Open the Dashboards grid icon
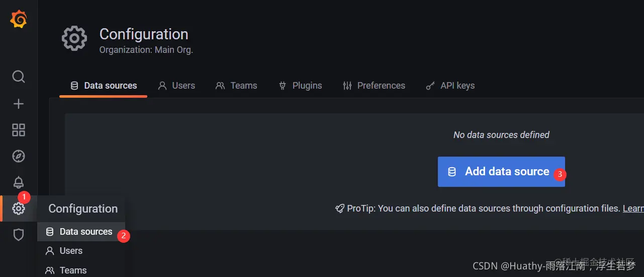Screen dimensions: 644x277 tap(19, 130)
